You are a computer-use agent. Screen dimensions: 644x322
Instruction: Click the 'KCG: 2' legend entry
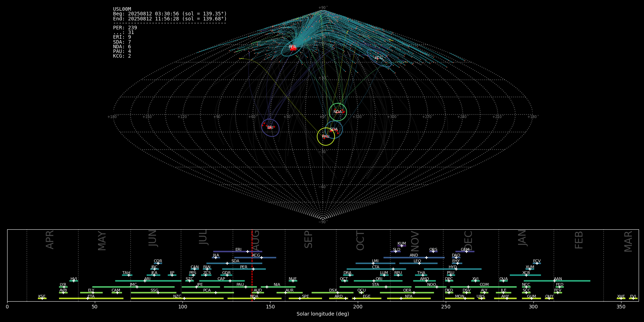[122, 56]
